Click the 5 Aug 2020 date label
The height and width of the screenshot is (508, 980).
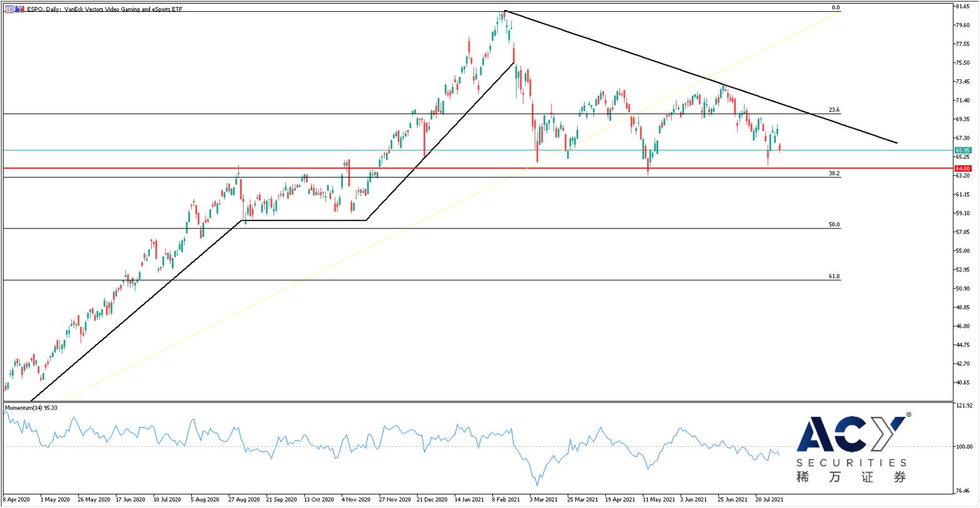click(x=205, y=499)
